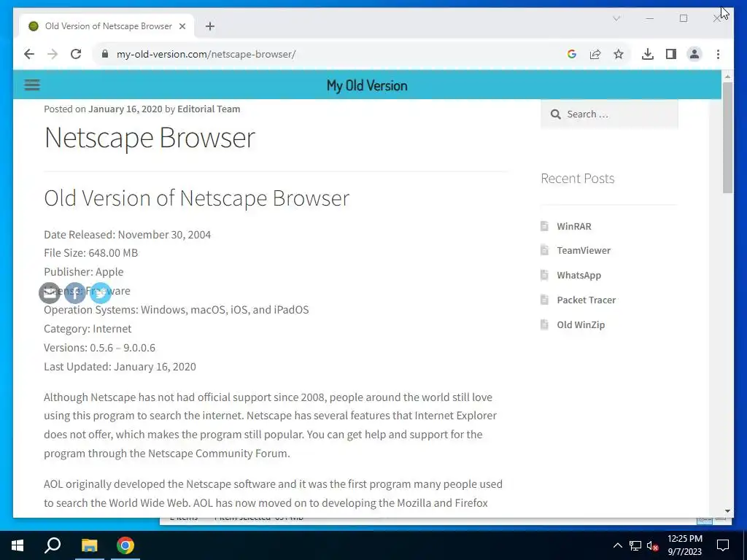747x560 pixels.
Task: Open a new browser tab
Action: (210, 26)
